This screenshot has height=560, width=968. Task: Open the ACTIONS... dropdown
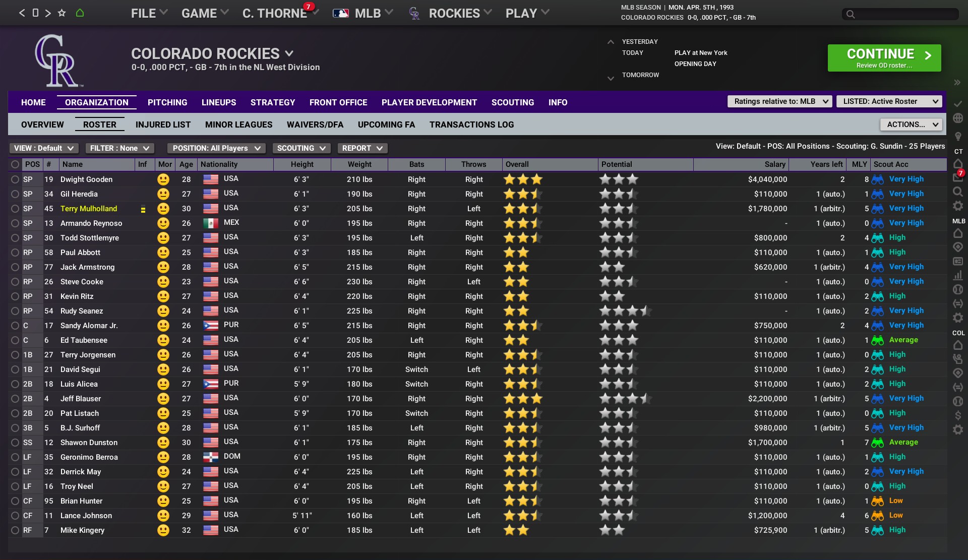pyautogui.click(x=911, y=125)
